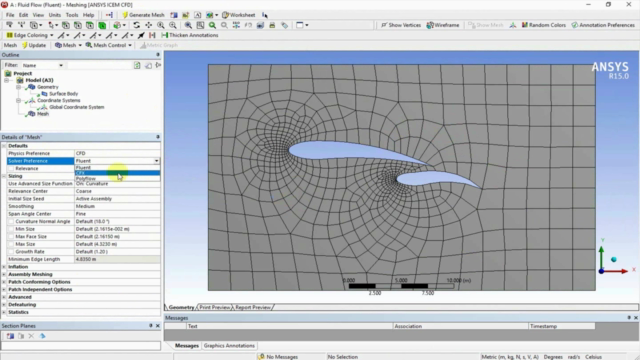
Task: Click the Generate Mesh button
Action: point(143,15)
